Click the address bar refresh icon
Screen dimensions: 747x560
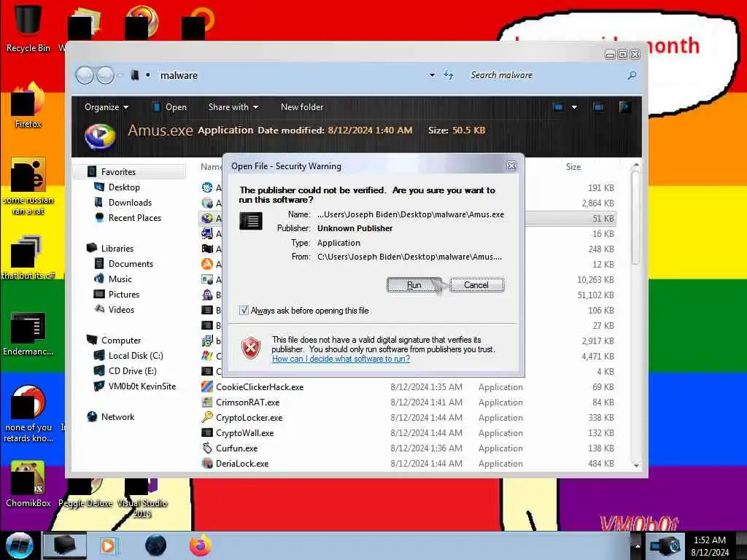[x=449, y=75]
